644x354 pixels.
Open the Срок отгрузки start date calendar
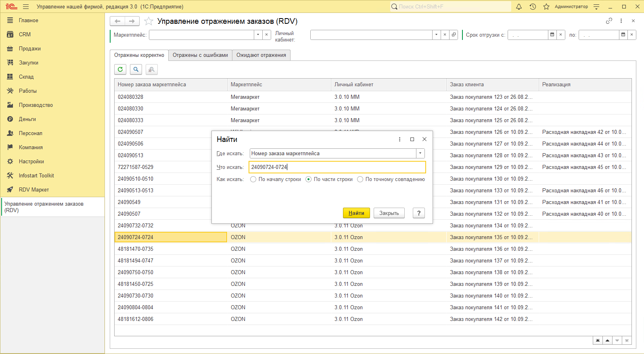[x=552, y=35]
